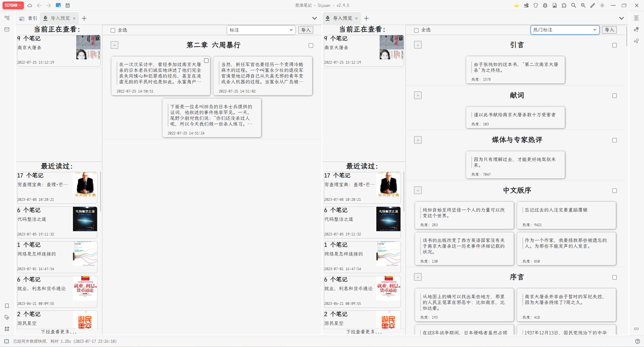Image resolution: width=644 pixels, height=347 pixels.
Task: Open the 热门标注 dropdown
Action: 565,30
